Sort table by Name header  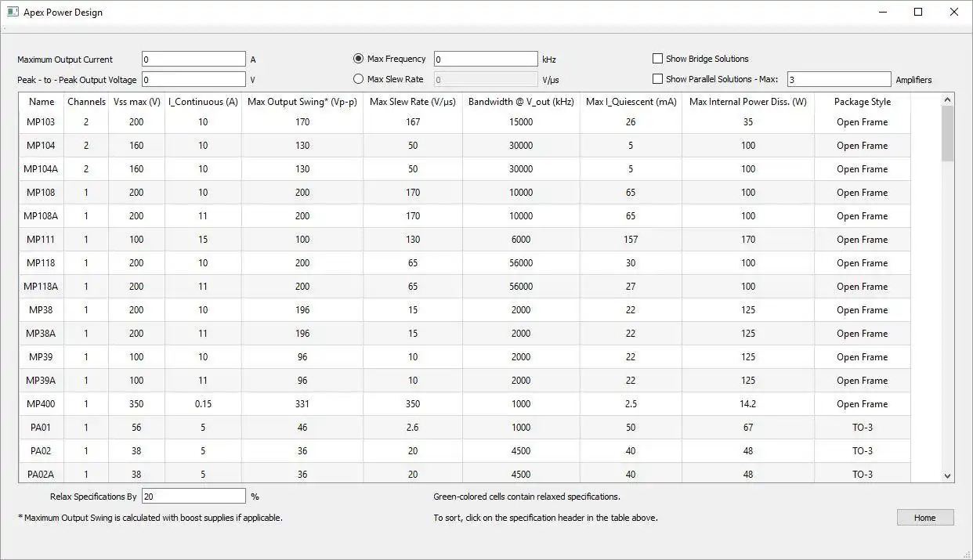point(42,102)
